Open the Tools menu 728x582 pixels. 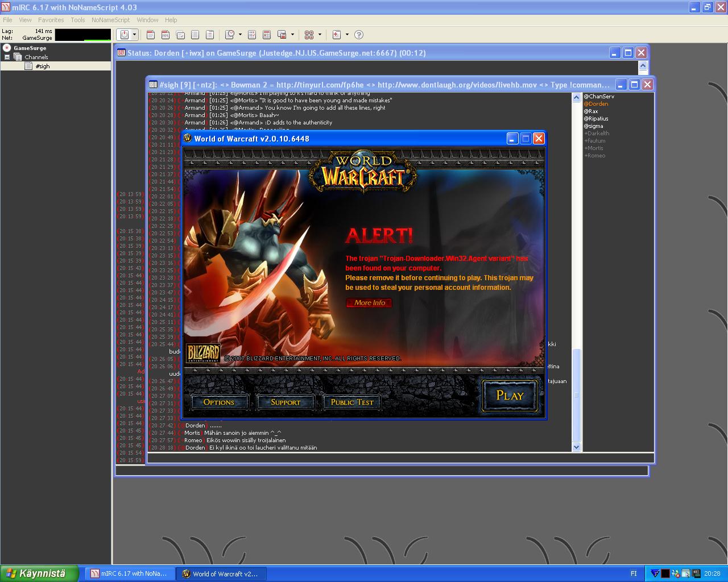78,20
